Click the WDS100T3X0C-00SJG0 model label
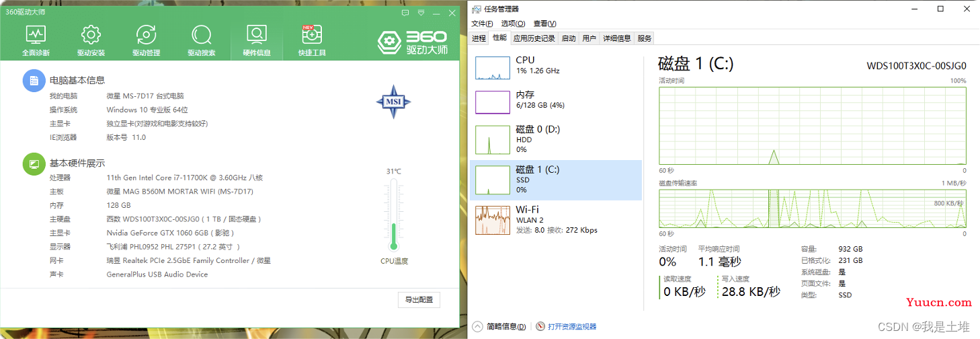 coord(916,66)
